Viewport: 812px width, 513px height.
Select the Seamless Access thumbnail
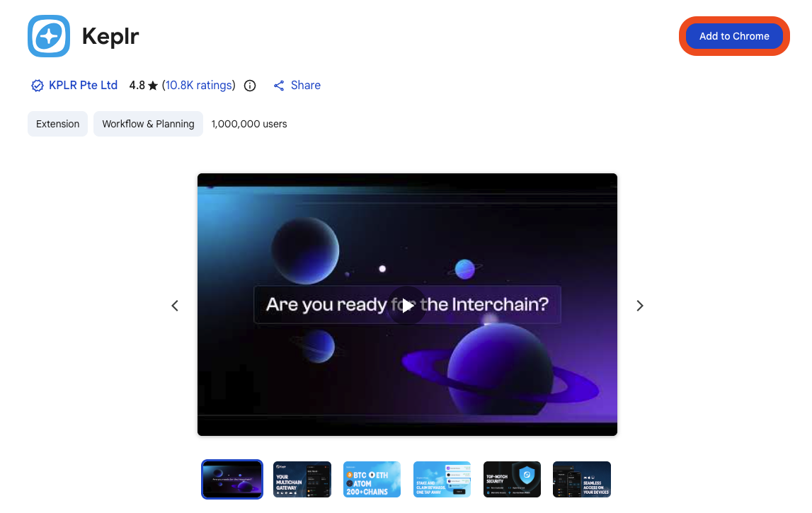click(581, 479)
